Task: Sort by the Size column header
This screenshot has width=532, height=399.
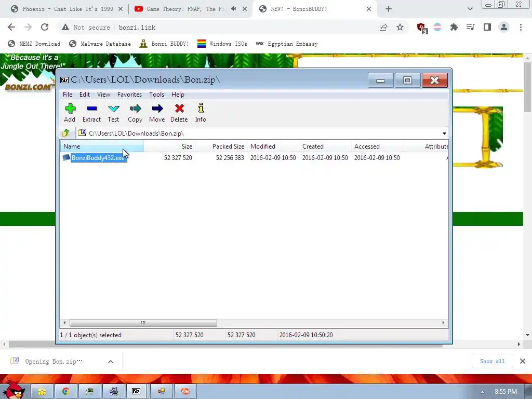Action: pyautogui.click(x=169, y=147)
